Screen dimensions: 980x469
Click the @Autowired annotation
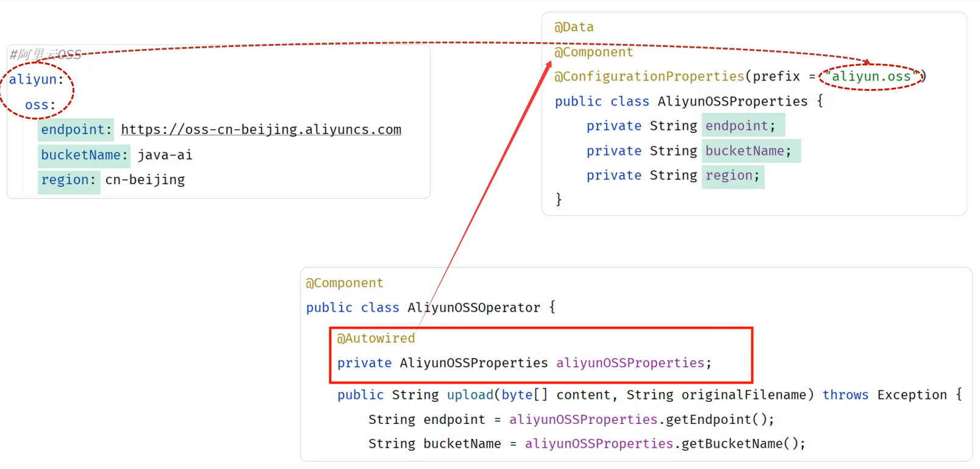click(x=376, y=338)
